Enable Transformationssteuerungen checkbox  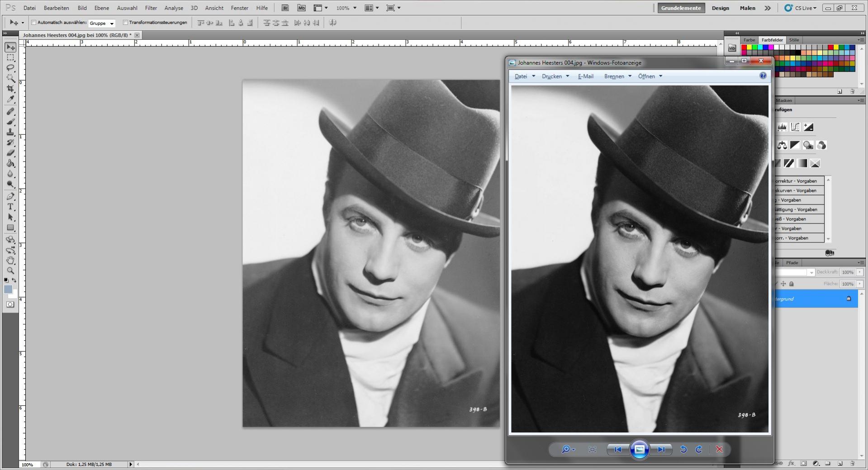point(126,23)
